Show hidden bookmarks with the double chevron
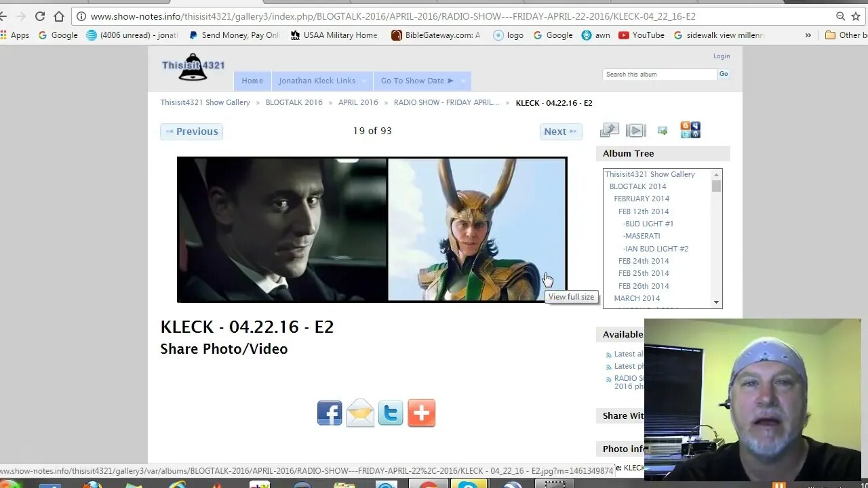The image size is (868, 488). click(x=808, y=35)
